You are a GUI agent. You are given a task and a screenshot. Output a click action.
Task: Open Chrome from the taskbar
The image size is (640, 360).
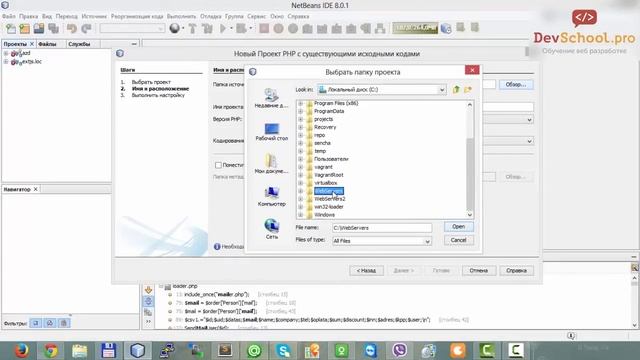coord(51,351)
